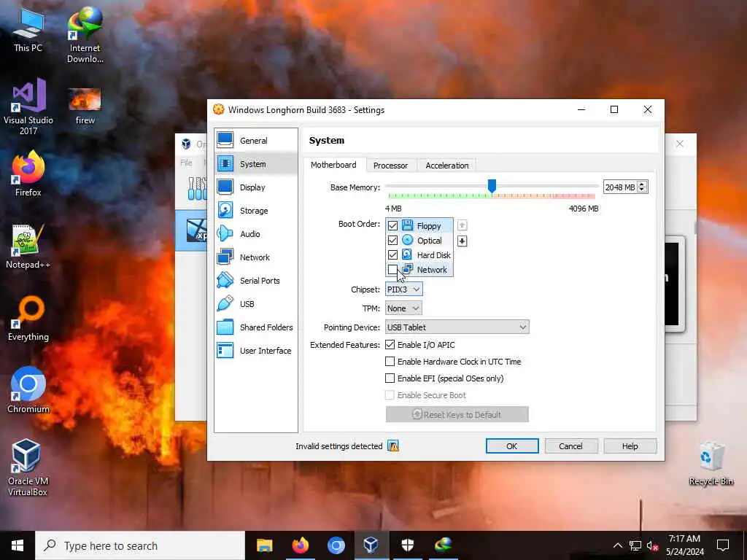
Task: Select the Recycle Bin desktop icon
Action: [x=711, y=464]
